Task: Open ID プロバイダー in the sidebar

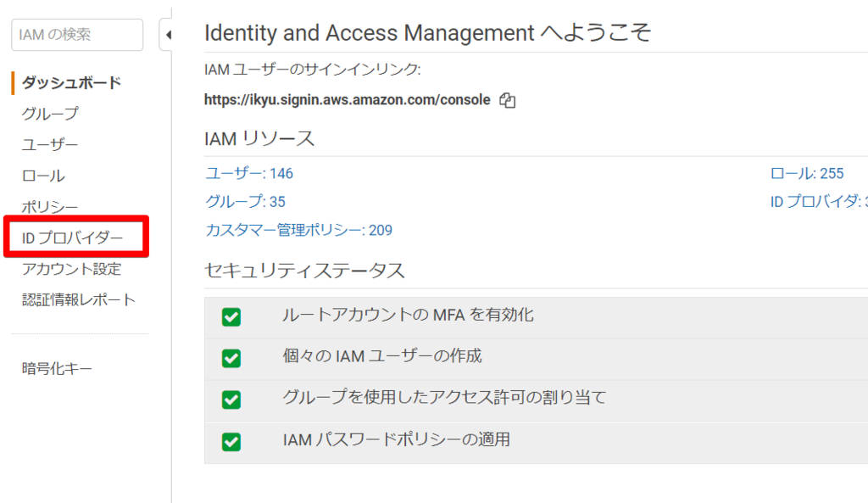Action: tap(72, 238)
